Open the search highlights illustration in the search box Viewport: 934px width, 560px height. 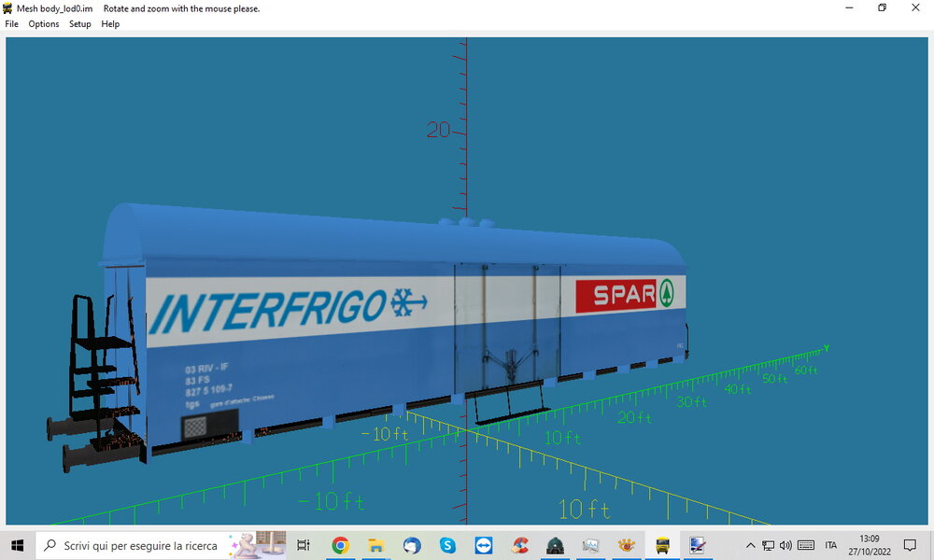click(258, 545)
